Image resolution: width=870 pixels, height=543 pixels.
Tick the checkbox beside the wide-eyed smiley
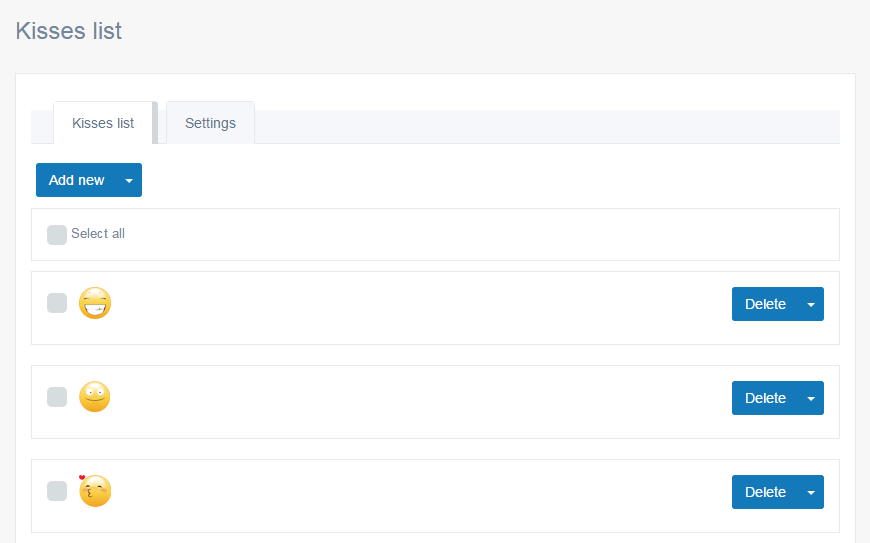57,397
